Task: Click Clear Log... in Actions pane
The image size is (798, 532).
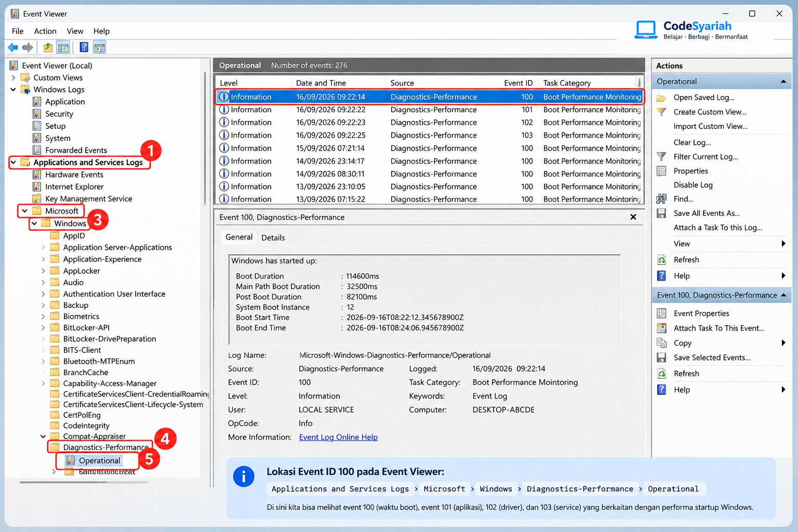Action: pos(692,142)
